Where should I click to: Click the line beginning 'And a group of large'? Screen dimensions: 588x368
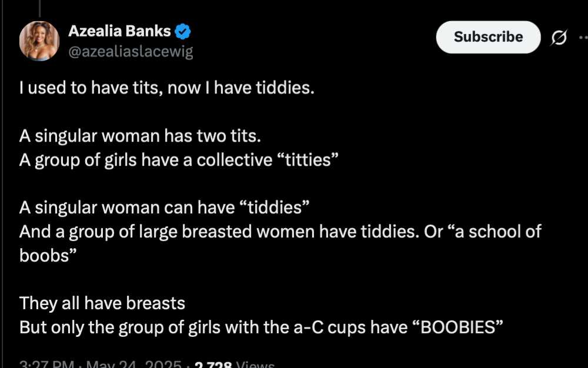pos(280,231)
